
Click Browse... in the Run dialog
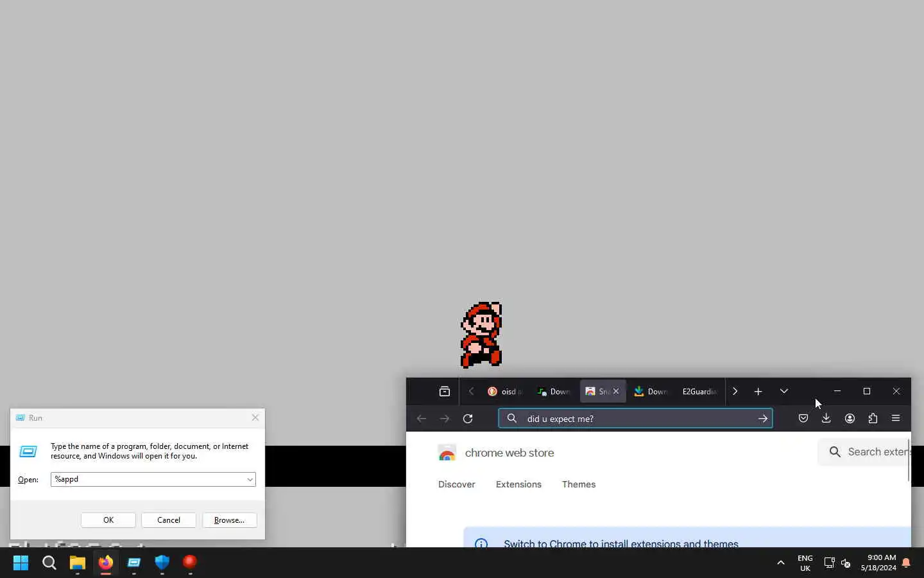[x=230, y=520]
